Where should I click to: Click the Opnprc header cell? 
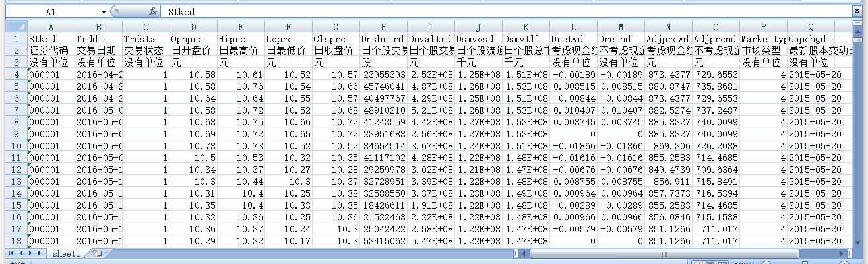tap(193, 38)
